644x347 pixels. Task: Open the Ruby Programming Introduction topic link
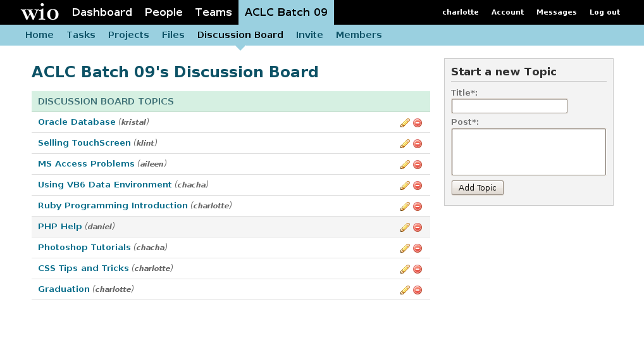tap(113, 206)
